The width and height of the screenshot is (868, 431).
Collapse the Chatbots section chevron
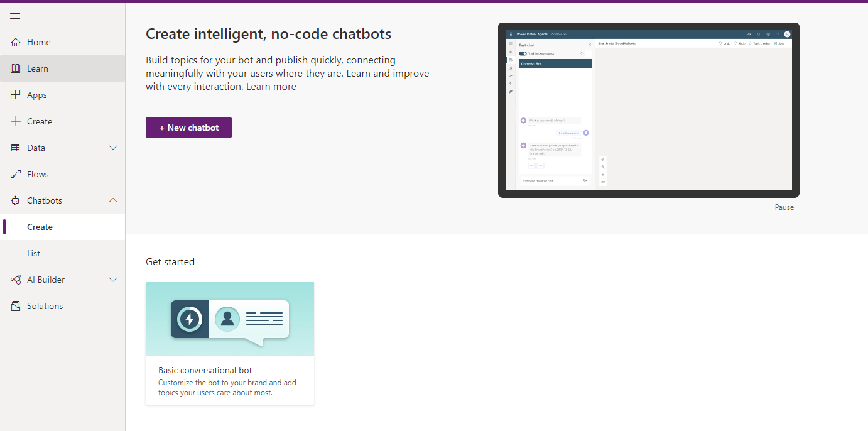click(x=113, y=200)
